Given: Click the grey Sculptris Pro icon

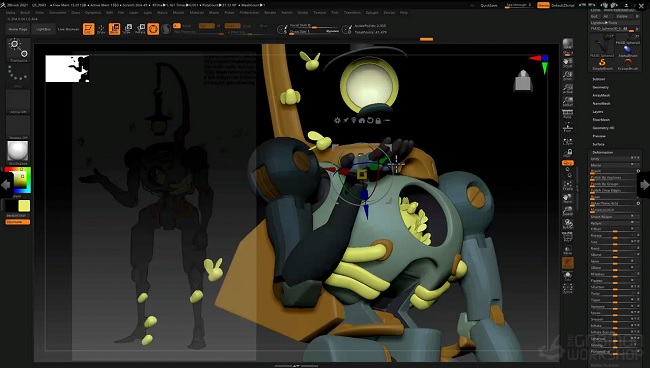Looking at the screenshot, I should pyautogui.click(x=166, y=29).
